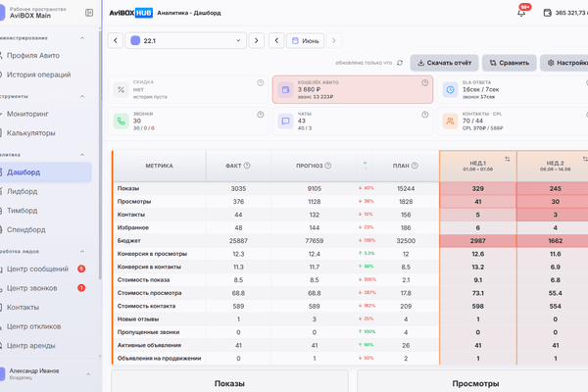Refresh dashboard data icon
588x392 pixels.
400,63
